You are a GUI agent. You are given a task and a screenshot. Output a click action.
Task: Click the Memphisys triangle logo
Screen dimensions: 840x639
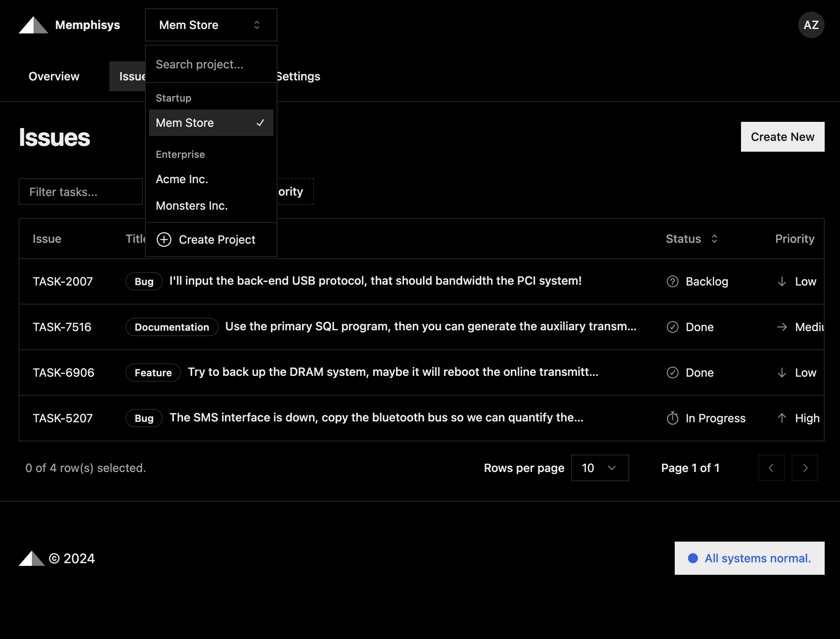33,25
